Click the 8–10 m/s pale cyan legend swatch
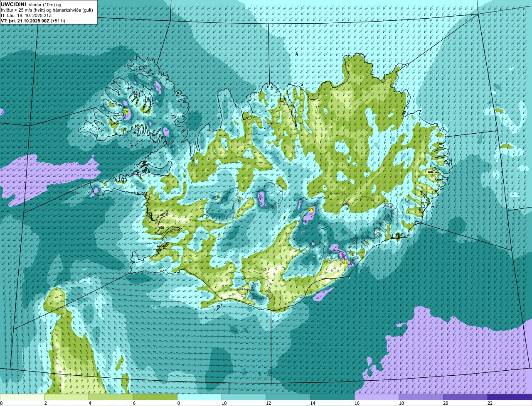Viewport: 532px width, 406px height. 199,397
